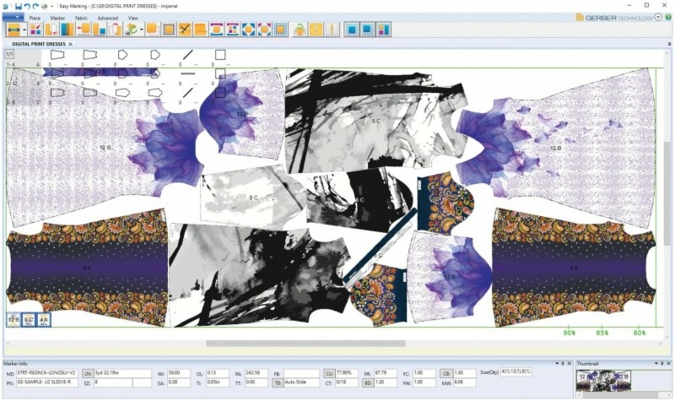The width and height of the screenshot is (675, 401).
Task: Switch to the Advanced ribbon tab
Action: (x=107, y=18)
